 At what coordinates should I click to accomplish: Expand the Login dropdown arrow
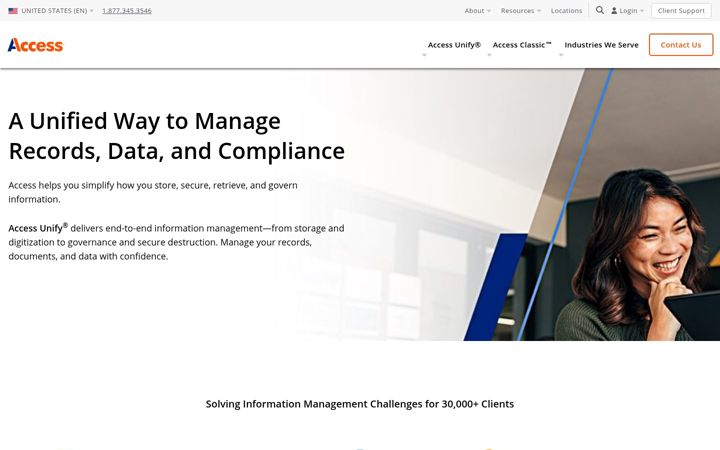[x=642, y=11]
